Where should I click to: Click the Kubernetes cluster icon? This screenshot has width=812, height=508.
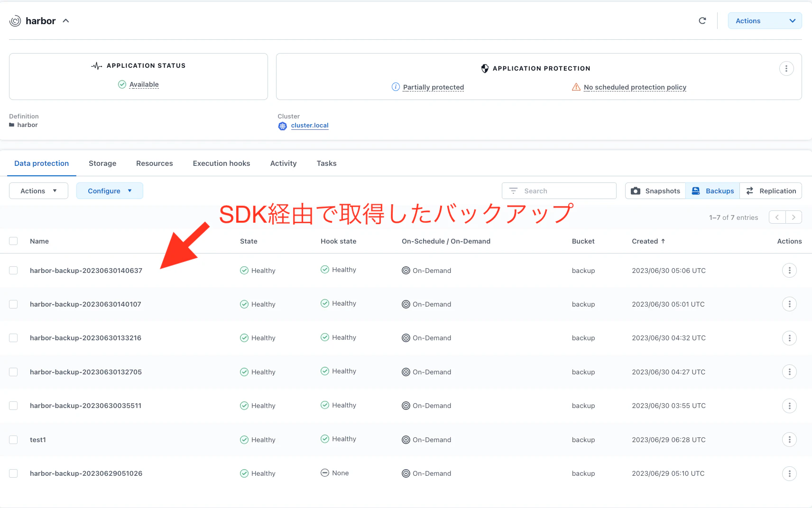[283, 126]
